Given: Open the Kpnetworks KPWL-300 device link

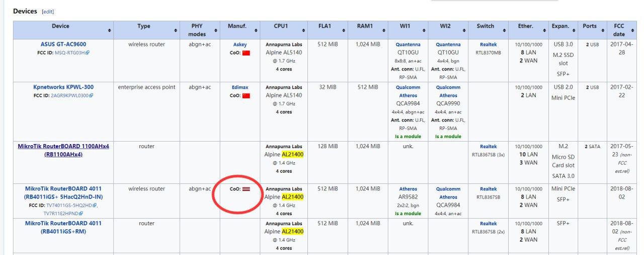Looking at the screenshot, I should 63,87.
